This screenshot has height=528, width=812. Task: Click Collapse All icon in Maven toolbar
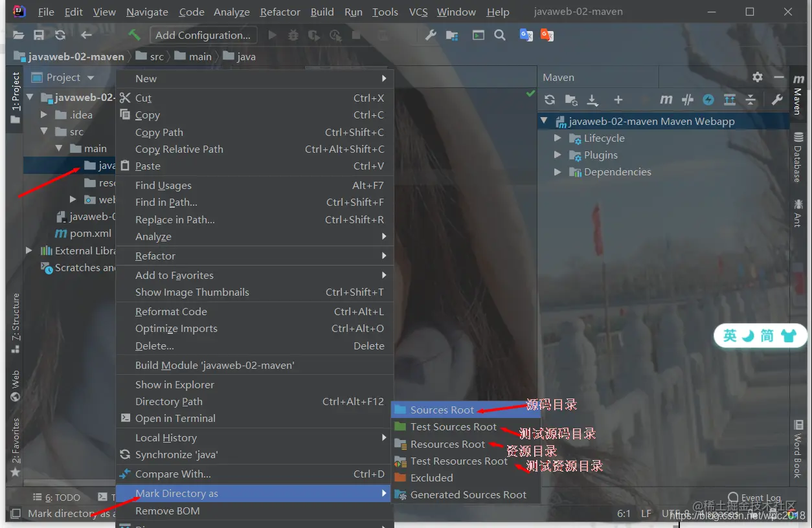click(750, 100)
